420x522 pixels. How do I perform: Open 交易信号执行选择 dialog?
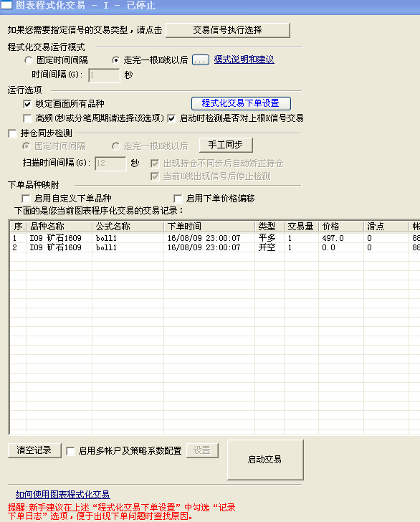pyautogui.click(x=228, y=30)
